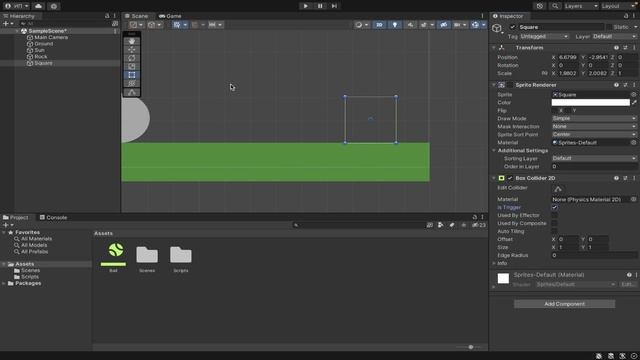
Task: Open the Hierarchy tab
Action: click(x=19, y=16)
